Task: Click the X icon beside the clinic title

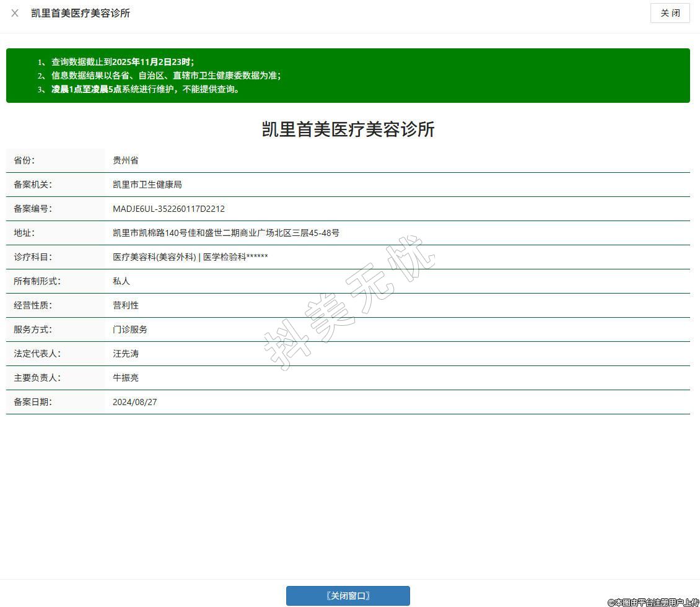Action: (15, 13)
